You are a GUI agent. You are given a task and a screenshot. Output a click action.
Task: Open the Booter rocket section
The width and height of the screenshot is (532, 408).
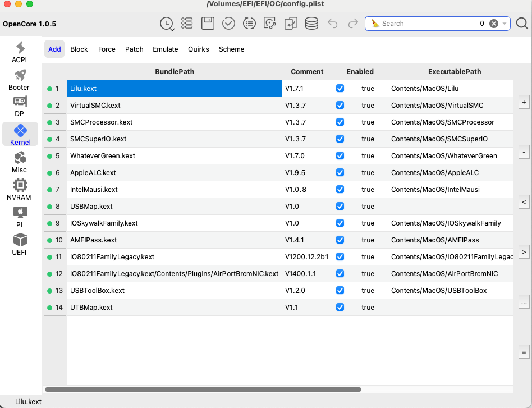tap(20, 79)
